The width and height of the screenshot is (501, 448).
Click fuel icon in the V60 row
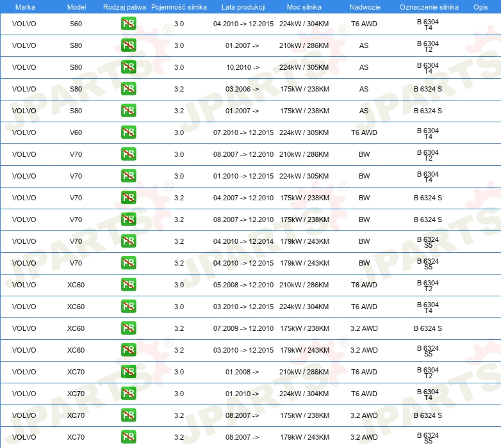(x=128, y=132)
